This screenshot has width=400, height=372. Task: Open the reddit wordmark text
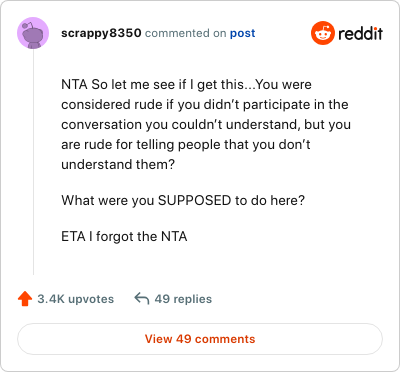tap(360, 33)
